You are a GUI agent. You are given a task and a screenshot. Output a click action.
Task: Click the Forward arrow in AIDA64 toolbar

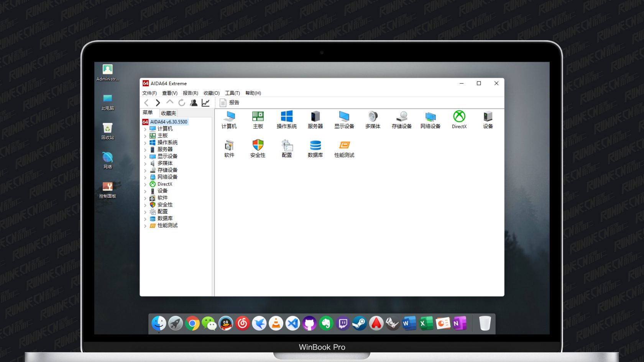pyautogui.click(x=158, y=103)
